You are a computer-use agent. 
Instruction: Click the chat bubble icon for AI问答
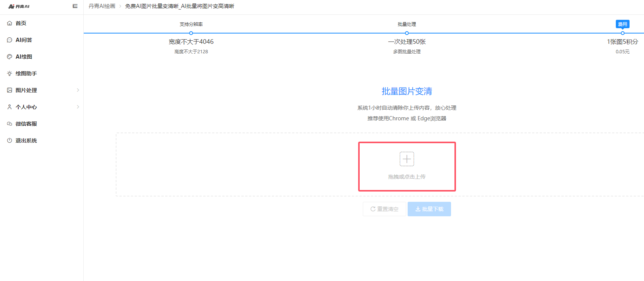coord(10,40)
